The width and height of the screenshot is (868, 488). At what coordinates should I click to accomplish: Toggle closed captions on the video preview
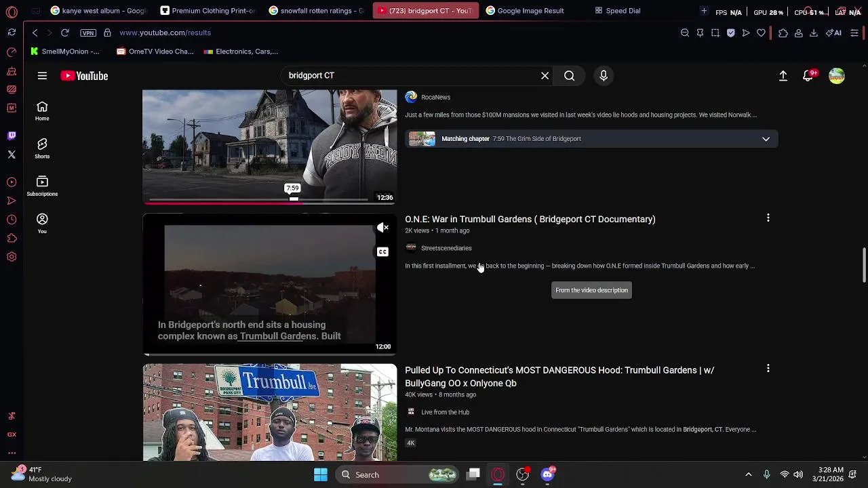pyautogui.click(x=382, y=252)
